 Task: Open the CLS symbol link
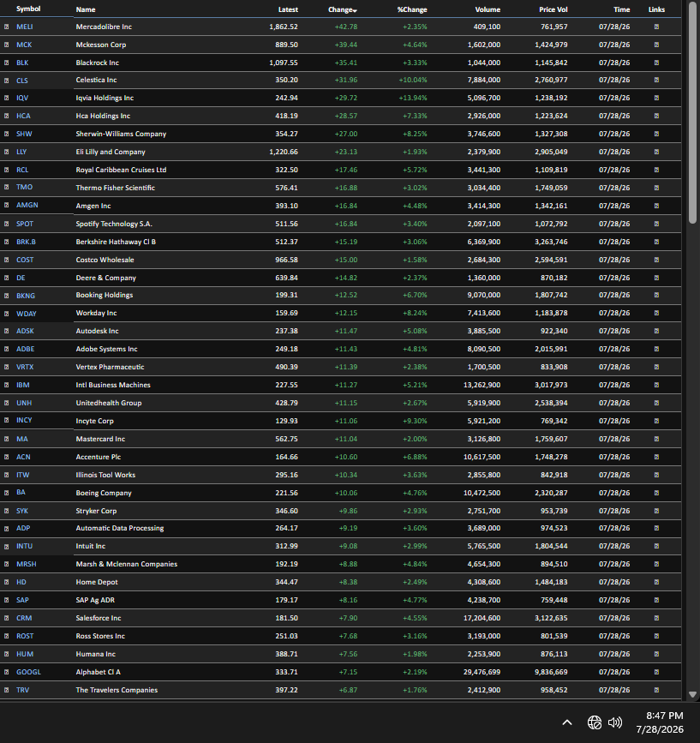pos(22,81)
